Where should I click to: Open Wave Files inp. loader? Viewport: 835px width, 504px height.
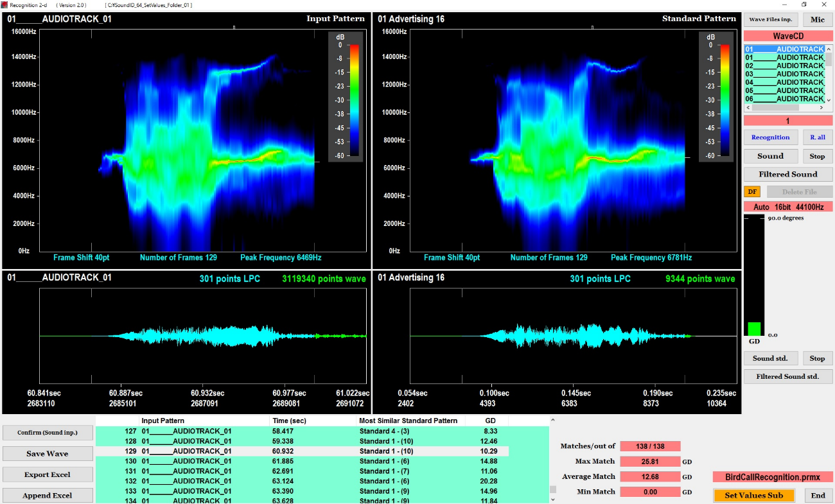pos(771,19)
